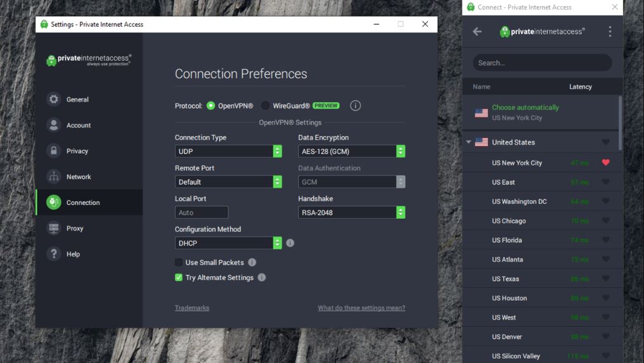Close the Connect window

pyautogui.click(x=614, y=7)
